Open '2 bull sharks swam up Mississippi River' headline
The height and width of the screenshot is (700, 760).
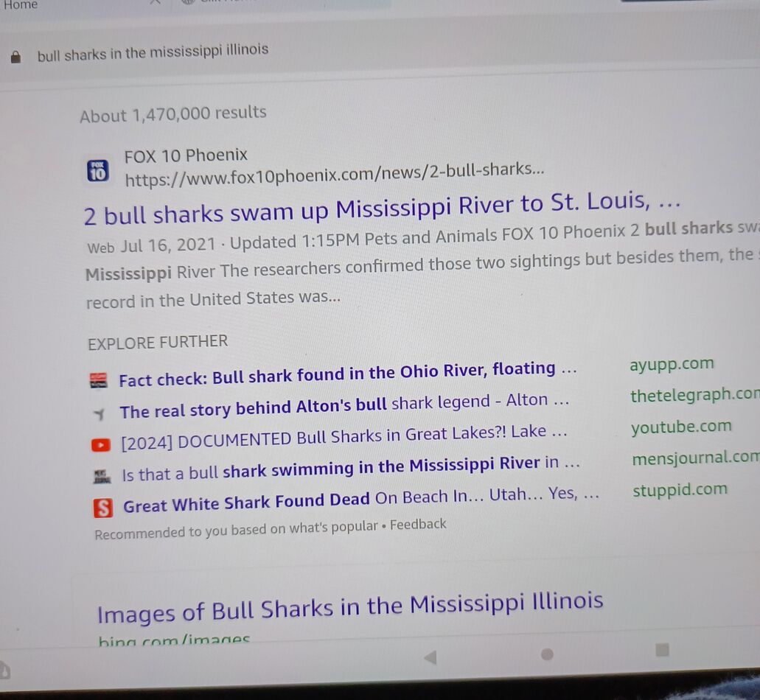(382, 209)
